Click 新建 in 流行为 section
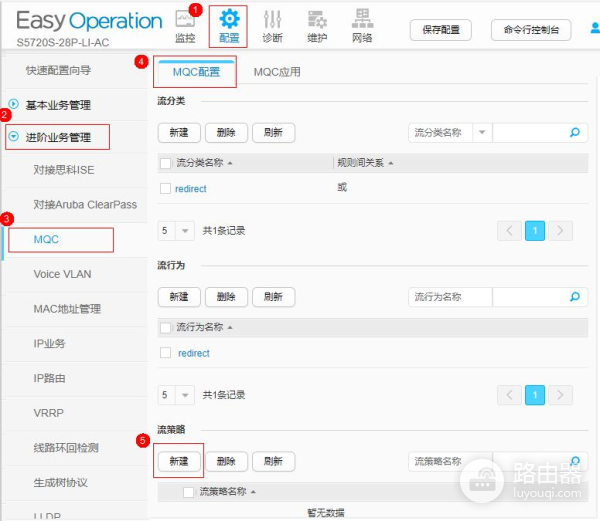 (179, 296)
